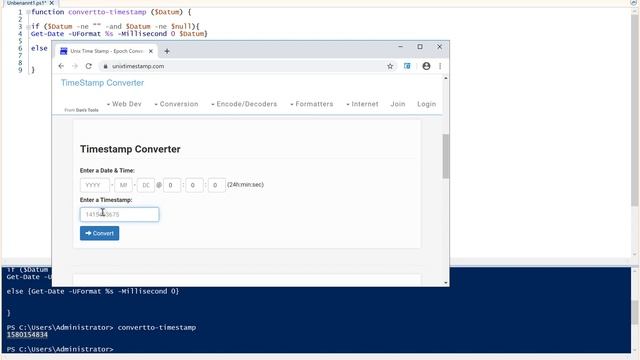
Task: Click the browser page vertical scrollbar thumb
Action: (446, 156)
